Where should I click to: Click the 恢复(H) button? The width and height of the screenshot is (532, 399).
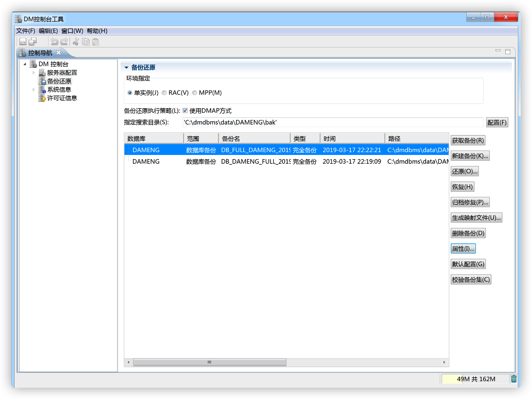[462, 187]
